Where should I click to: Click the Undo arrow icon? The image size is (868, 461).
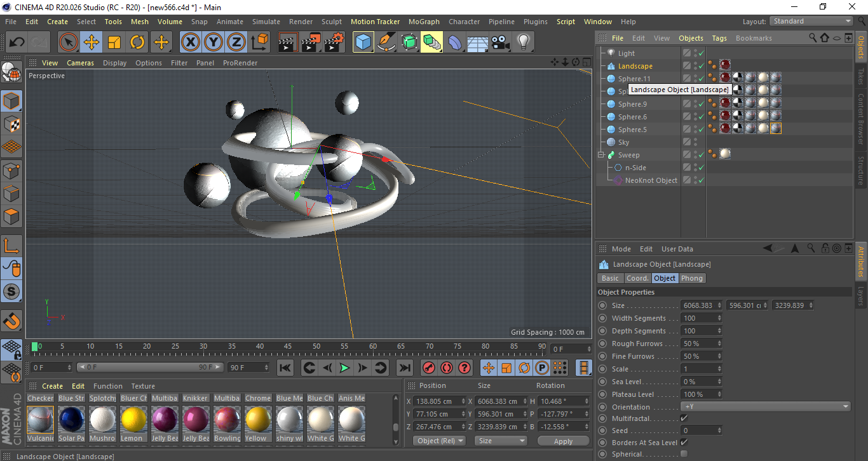17,43
